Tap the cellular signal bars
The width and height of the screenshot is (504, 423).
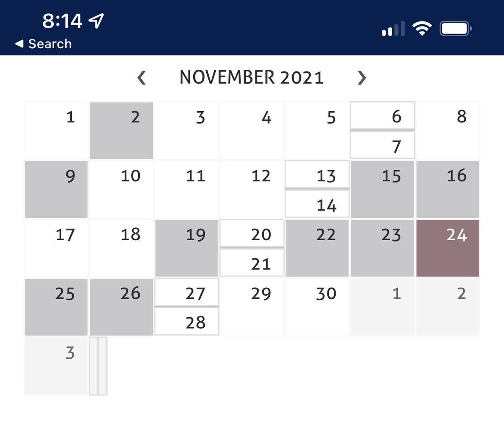tap(394, 29)
